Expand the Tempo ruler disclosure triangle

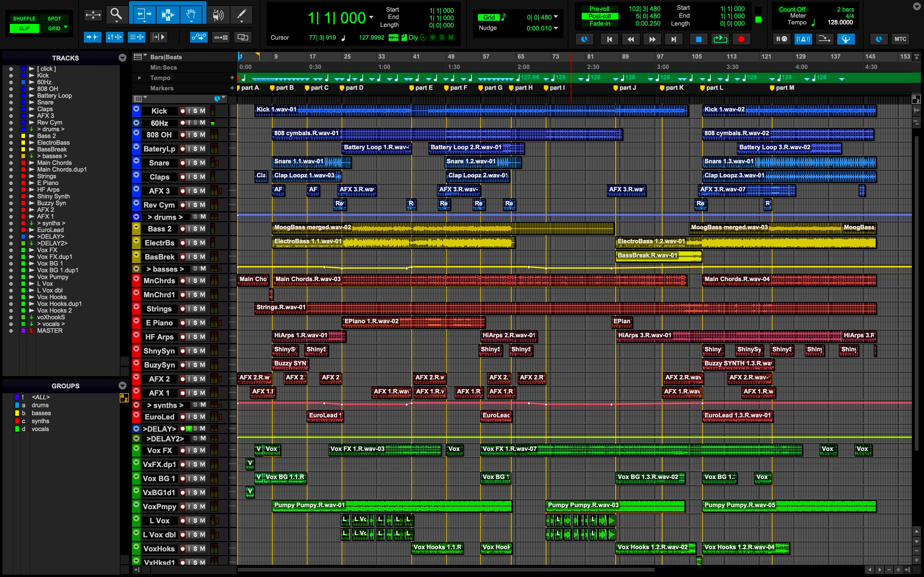[140, 78]
